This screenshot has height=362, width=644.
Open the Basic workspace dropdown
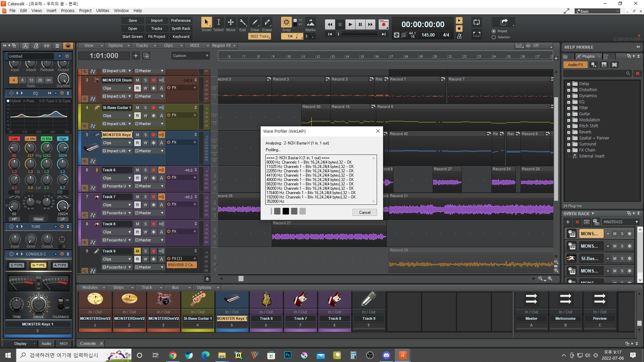coord(597,11)
